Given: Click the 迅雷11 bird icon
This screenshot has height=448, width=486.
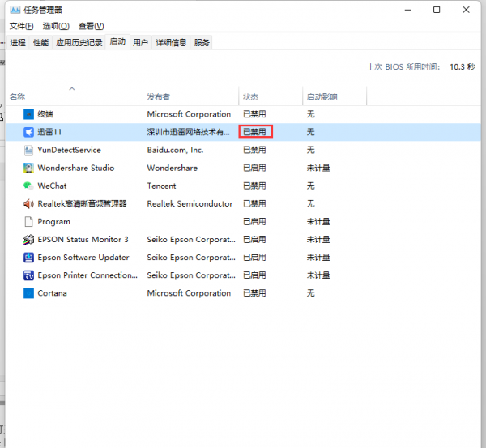Looking at the screenshot, I should click(28, 132).
